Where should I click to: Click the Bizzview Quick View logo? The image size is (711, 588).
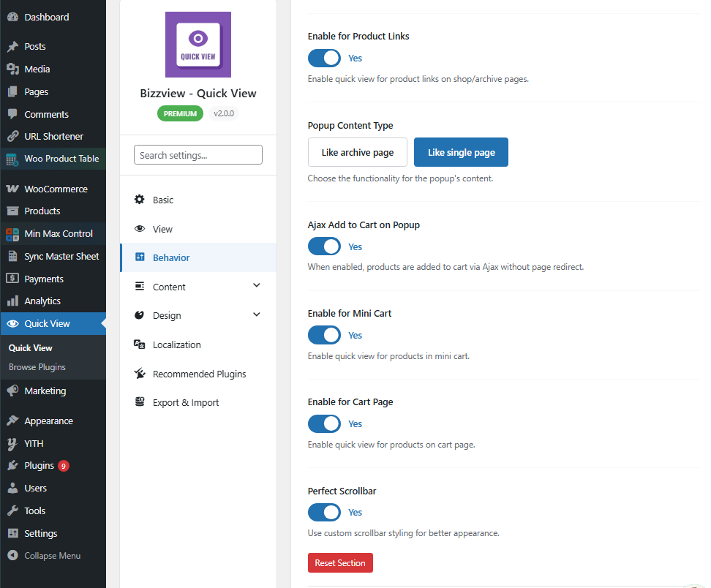[198, 45]
